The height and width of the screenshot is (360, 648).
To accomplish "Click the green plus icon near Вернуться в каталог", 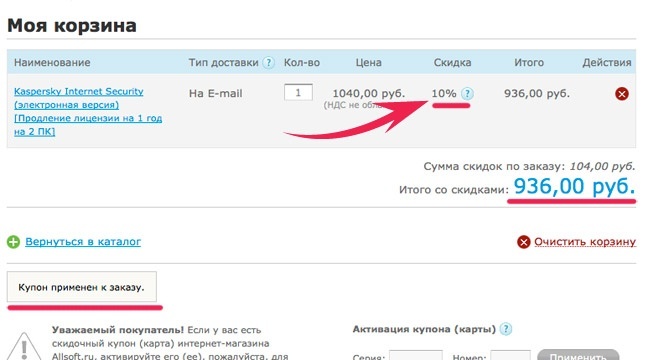I will (13, 242).
